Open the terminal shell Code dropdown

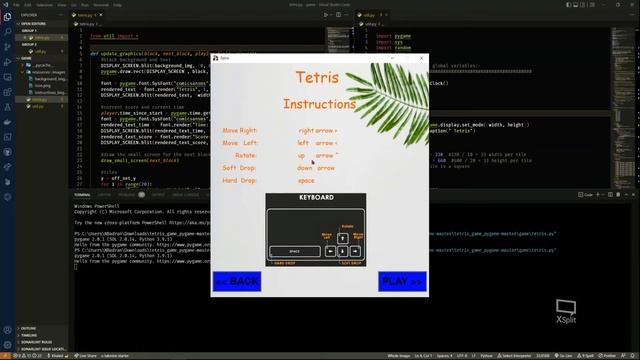[585, 195]
